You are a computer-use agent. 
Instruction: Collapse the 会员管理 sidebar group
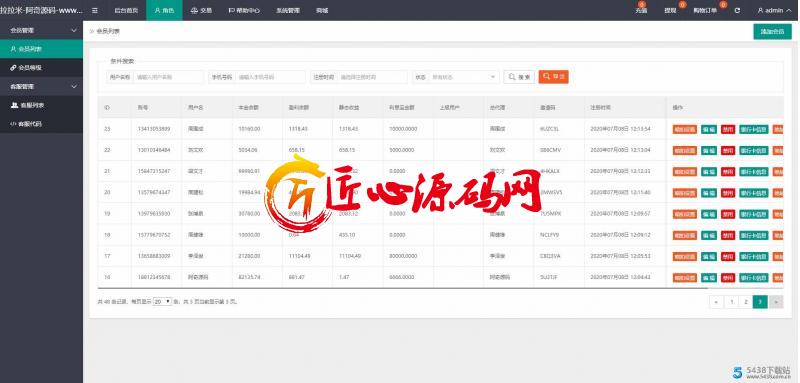[x=41, y=30]
